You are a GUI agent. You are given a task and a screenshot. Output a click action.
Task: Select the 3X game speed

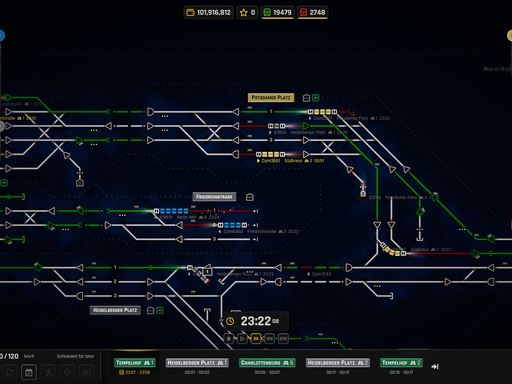coord(256,339)
